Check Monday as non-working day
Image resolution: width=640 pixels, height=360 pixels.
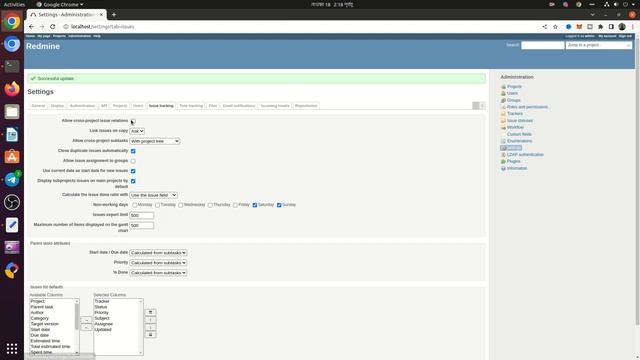[135, 205]
